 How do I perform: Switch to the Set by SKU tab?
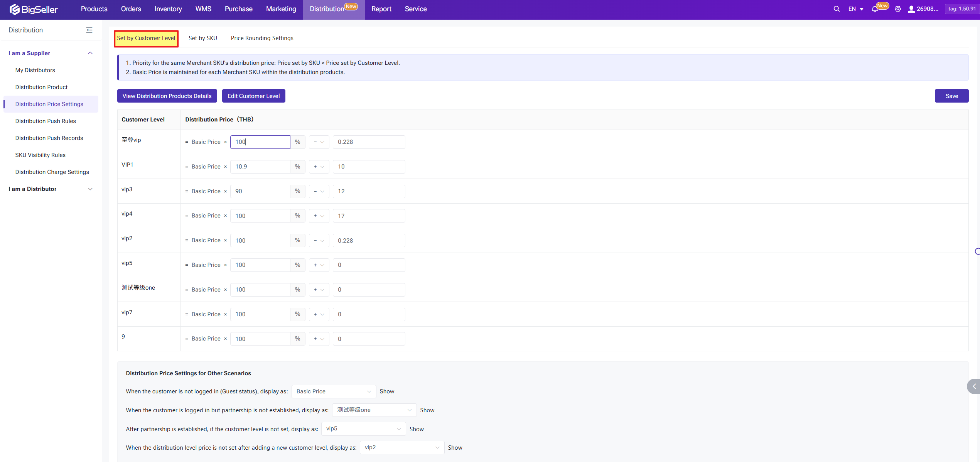tap(203, 38)
